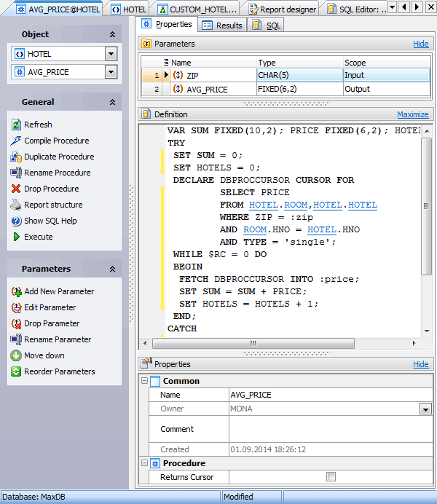
Task: Open the Report designer tab
Action: (x=283, y=9)
